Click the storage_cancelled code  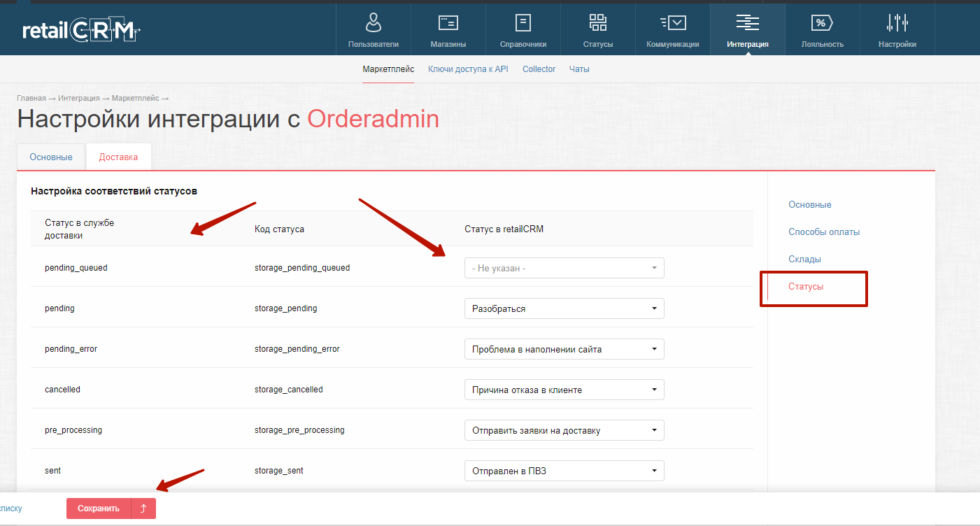(289, 390)
